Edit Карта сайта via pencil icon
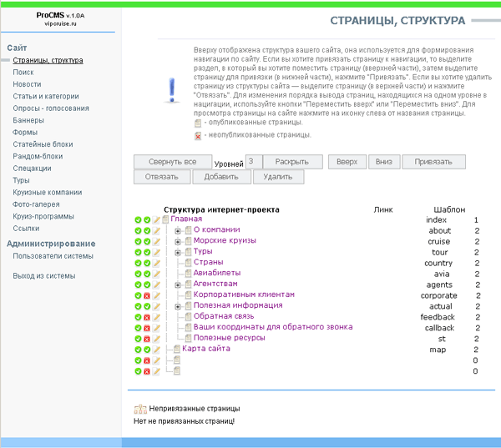 pyautogui.click(x=156, y=350)
